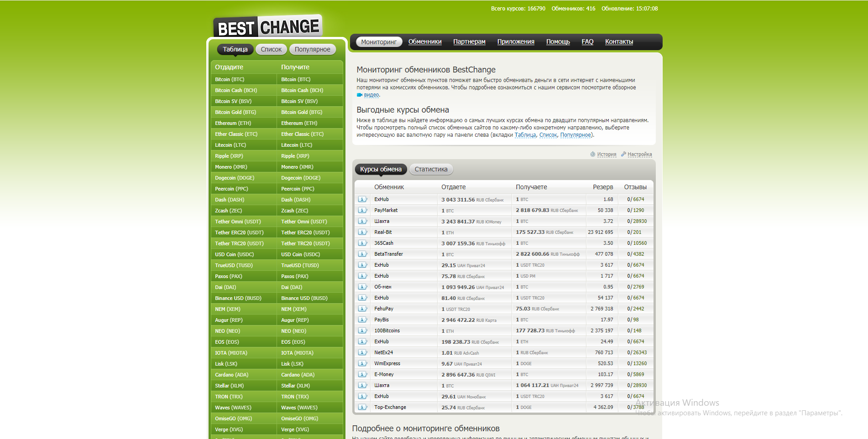
Task: Click Список link in description text
Action: click(x=548, y=135)
